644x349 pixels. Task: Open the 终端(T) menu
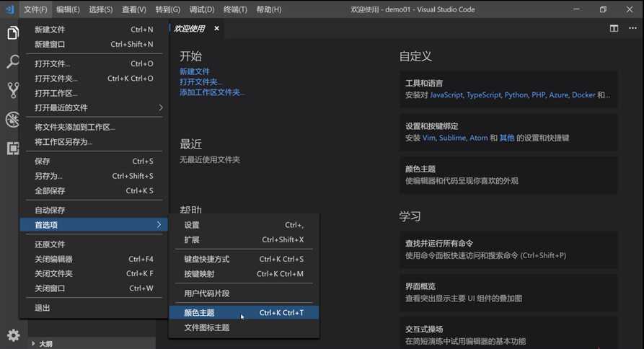pyautogui.click(x=235, y=9)
